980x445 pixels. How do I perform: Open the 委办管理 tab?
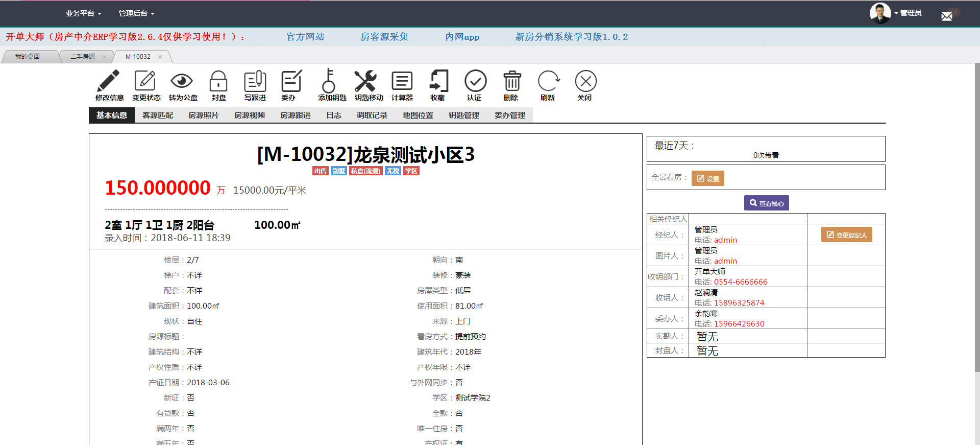pyautogui.click(x=510, y=115)
